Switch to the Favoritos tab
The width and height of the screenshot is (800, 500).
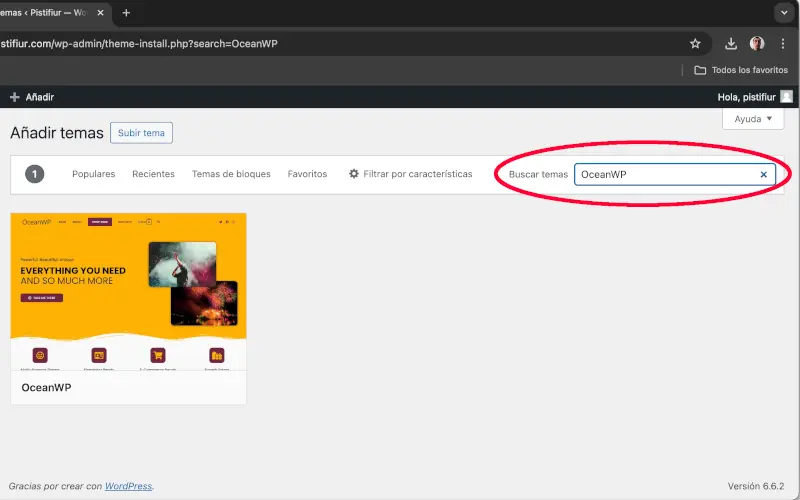point(307,174)
